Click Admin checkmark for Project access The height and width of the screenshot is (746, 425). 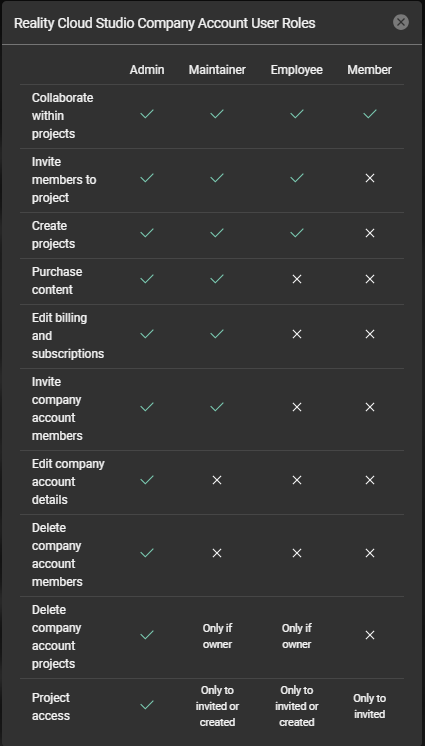pos(147,705)
